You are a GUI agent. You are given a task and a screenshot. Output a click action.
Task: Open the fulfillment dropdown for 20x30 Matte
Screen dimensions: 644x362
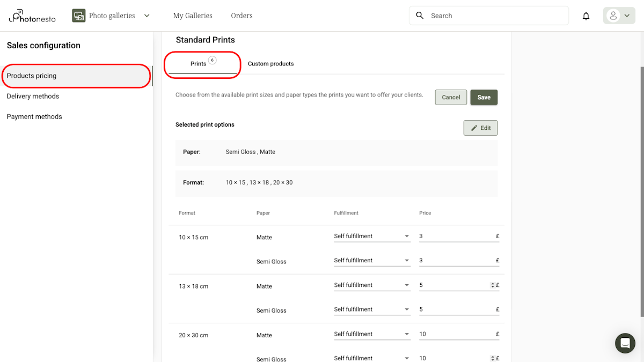pos(406,334)
